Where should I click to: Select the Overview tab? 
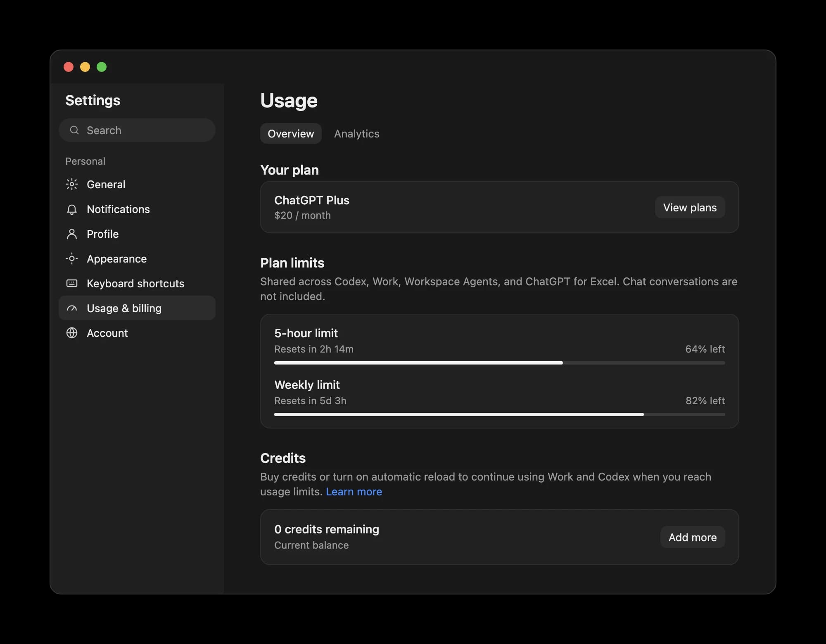[291, 134]
